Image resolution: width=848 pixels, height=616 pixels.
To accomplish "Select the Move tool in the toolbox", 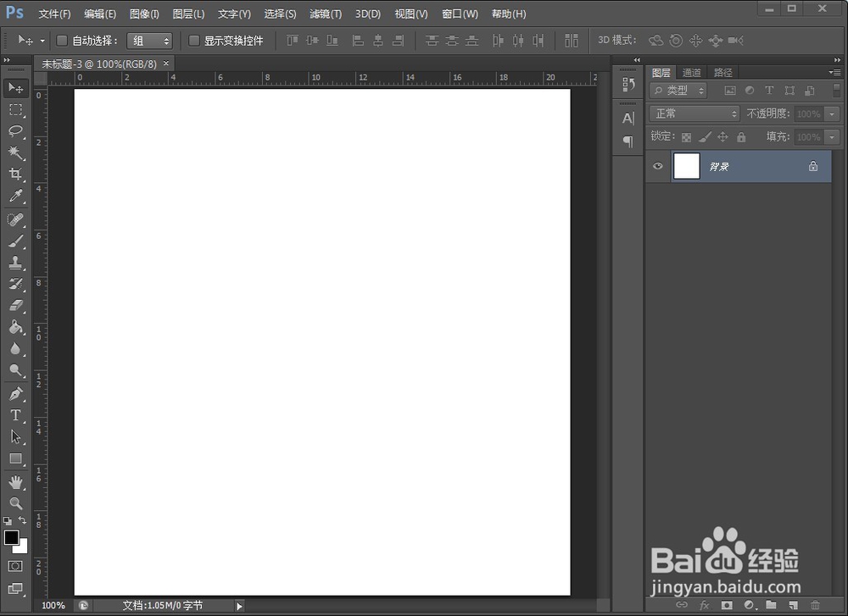I will [x=15, y=87].
